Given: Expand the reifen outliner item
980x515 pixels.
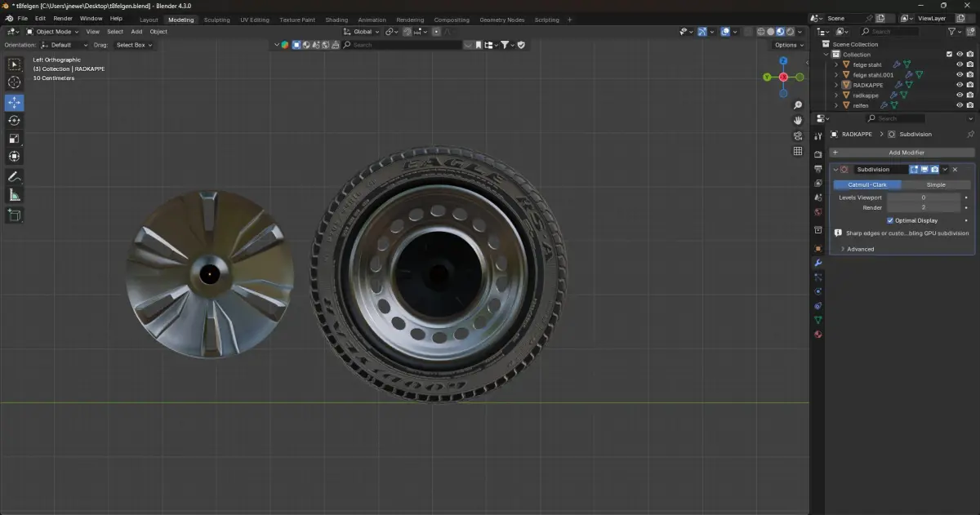Looking at the screenshot, I should coord(836,105).
